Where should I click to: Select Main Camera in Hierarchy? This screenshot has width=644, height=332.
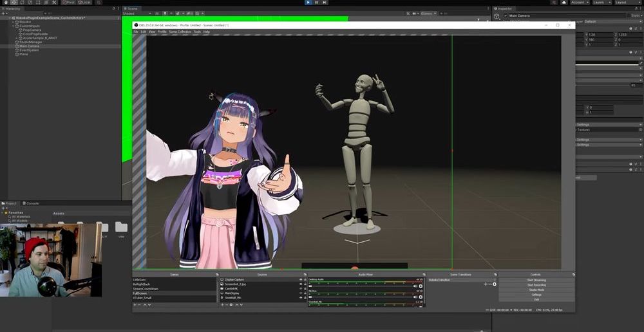29,46
